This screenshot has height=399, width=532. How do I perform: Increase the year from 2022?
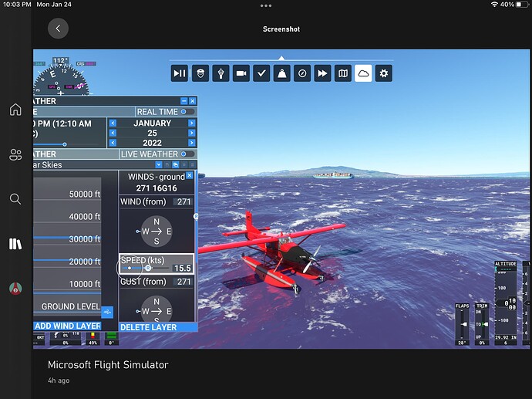[x=192, y=143]
